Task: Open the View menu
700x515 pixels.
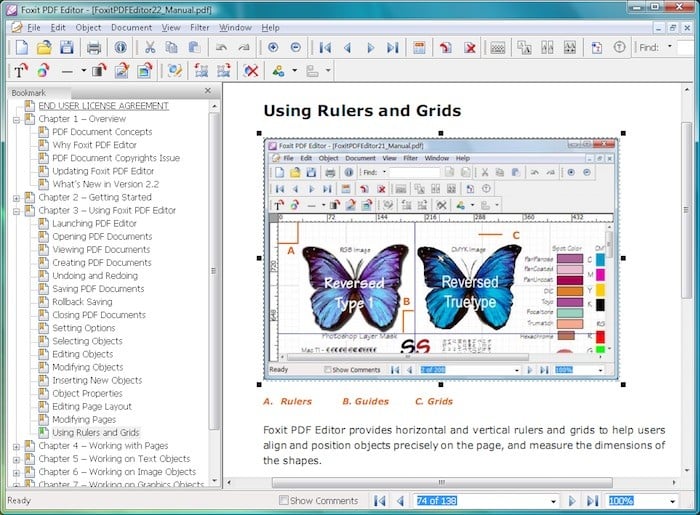Action: (x=171, y=28)
